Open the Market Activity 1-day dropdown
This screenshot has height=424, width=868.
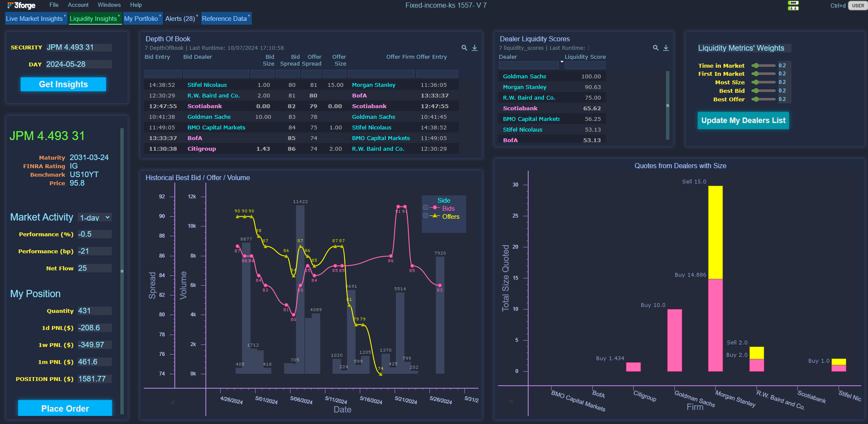click(x=95, y=218)
